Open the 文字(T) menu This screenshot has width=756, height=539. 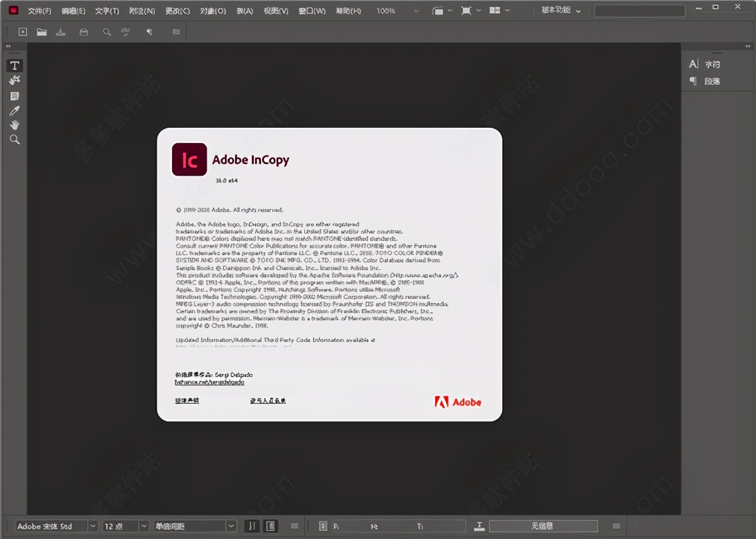pos(107,11)
